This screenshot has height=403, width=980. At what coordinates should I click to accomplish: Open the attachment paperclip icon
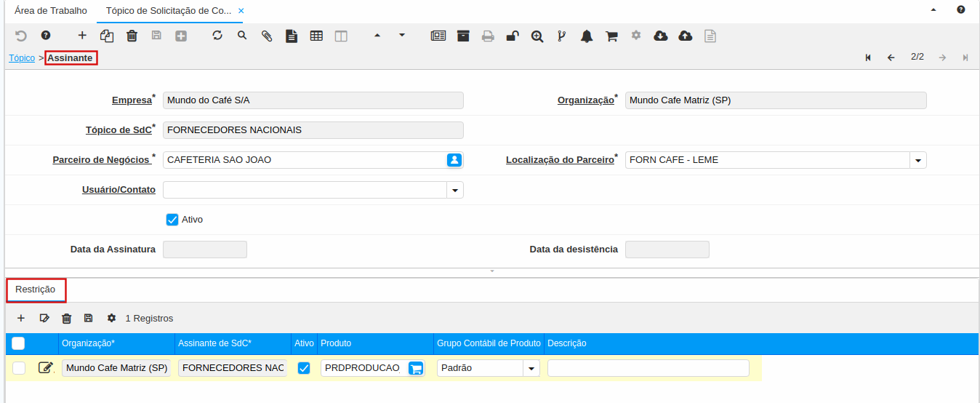coord(267,36)
